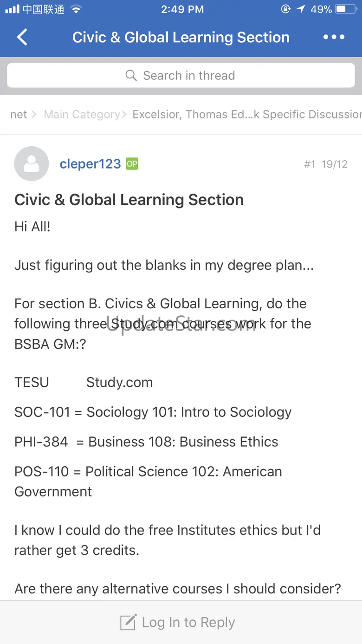
Task: Click the Search in thread field
Action: point(181,75)
